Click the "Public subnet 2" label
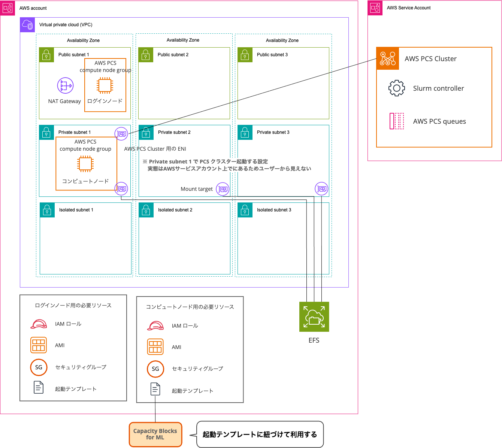Viewport: 502px width, 448px height. [x=173, y=55]
